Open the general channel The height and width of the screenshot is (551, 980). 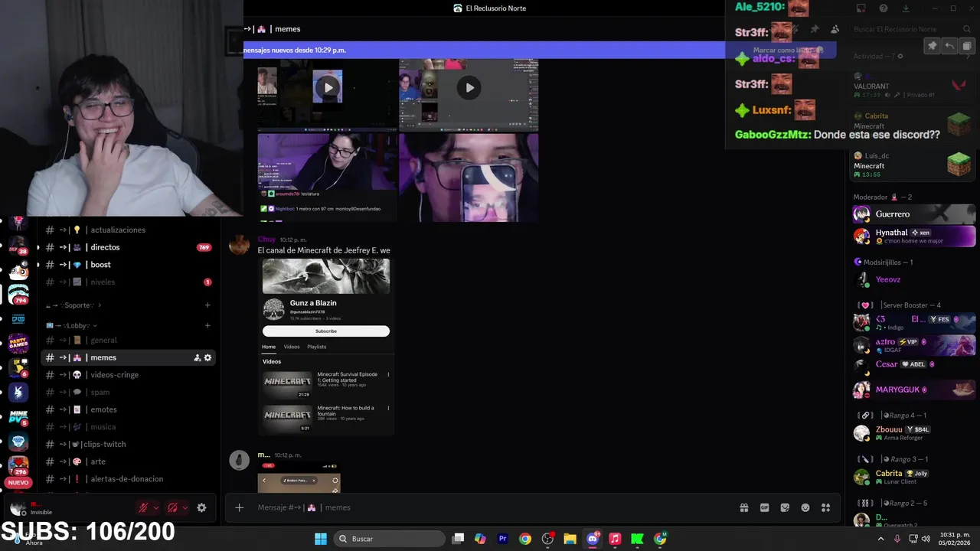click(x=128, y=340)
